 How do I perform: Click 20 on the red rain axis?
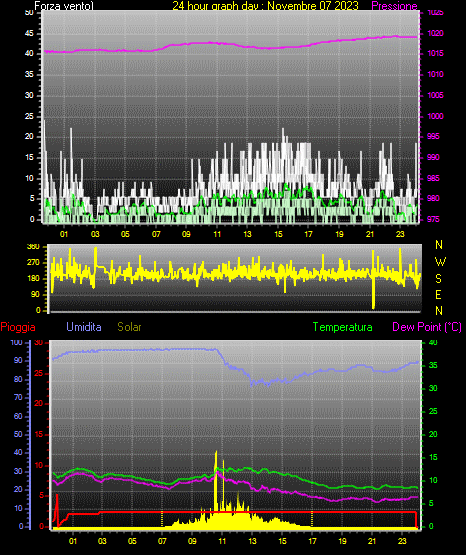coord(39,404)
